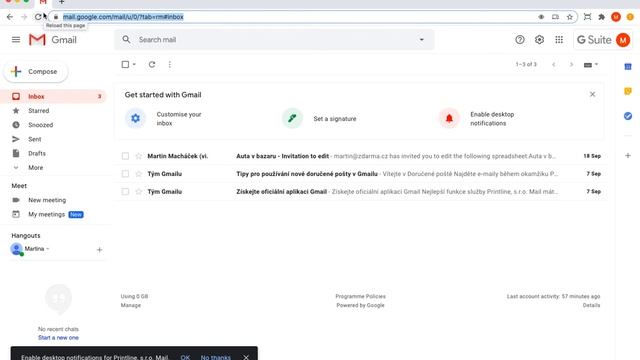640x360 pixels.
Task: Open Programme Policies link
Action: (360, 296)
